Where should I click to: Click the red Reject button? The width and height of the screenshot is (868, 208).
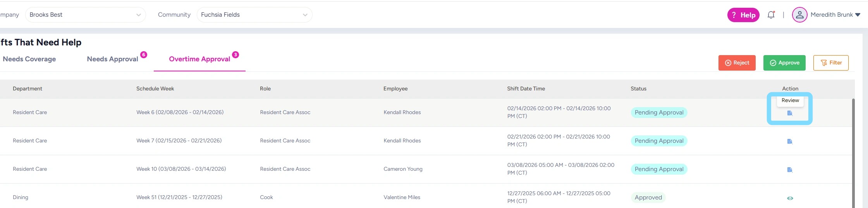click(x=737, y=63)
